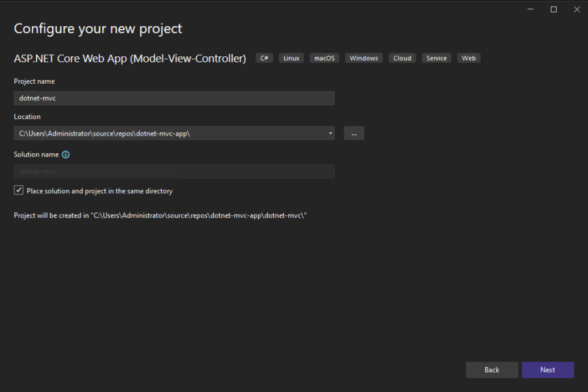Minimize the Visual Studio window
This screenshot has height=392, width=588.
(530, 9)
